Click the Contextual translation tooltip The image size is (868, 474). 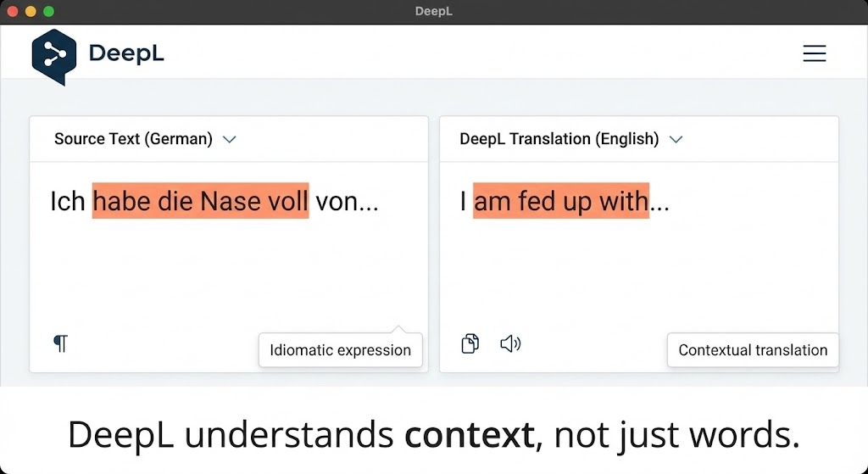(x=753, y=349)
